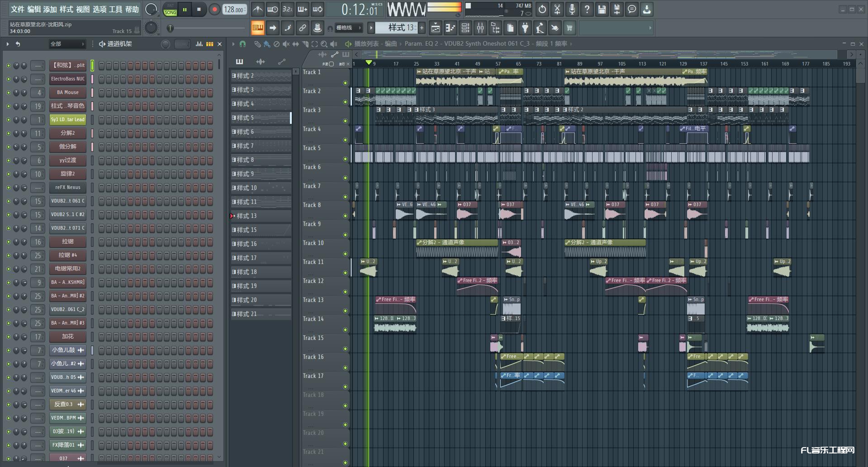Image resolution: width=868 pixels, height=467 pixels.
Task: Open 编辑 menu
Action: tap(34, 9)
